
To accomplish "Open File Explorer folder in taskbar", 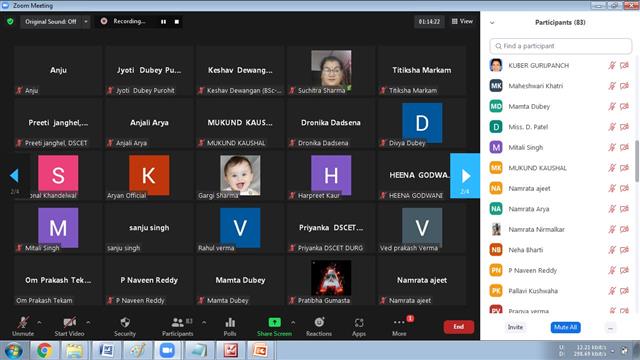I will point(74,351).
